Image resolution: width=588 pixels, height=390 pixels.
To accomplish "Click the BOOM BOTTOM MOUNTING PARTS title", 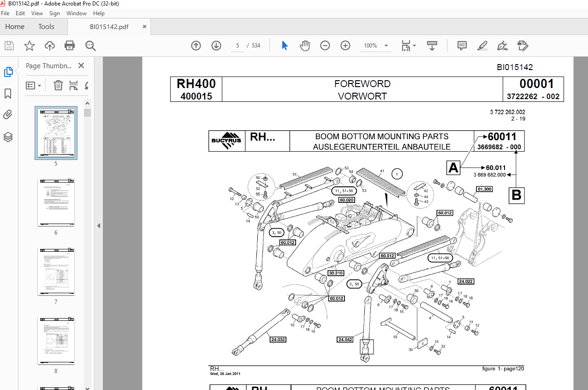I will click(x=382, y=136).
